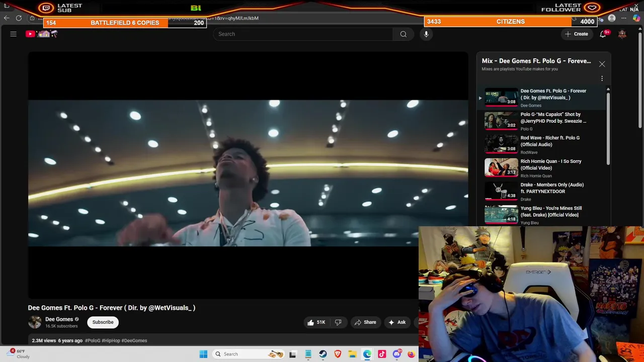Subscribe to Dee Gomes channel
This screenshot has height=362, width=644.
pos(103,322)
